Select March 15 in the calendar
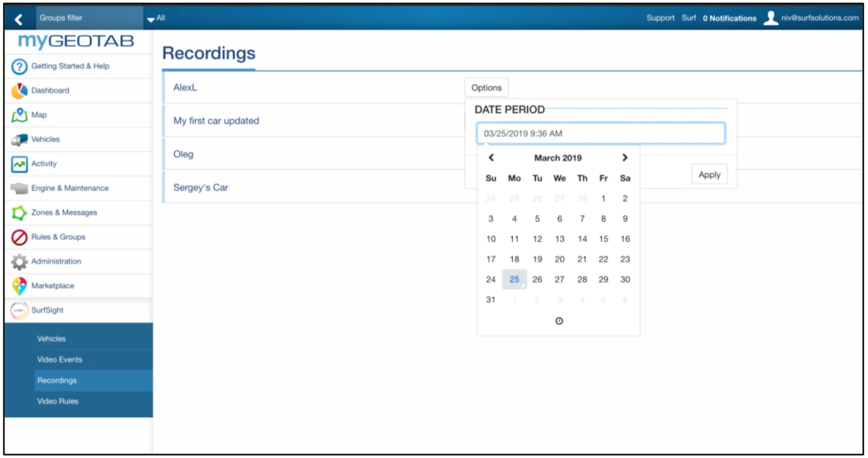This screenshot has height=458, width=868. [x=604, y=239]
